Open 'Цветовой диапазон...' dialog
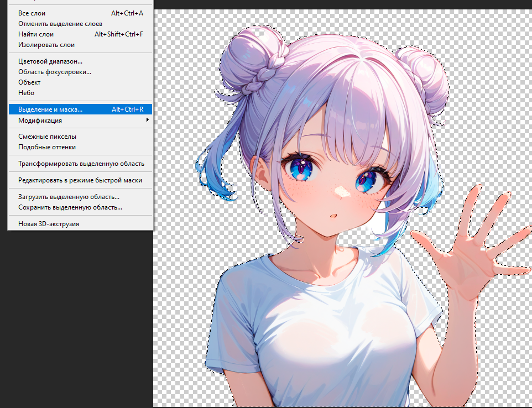The width and height of the screenshot is (532, 408). coord(80,61)
